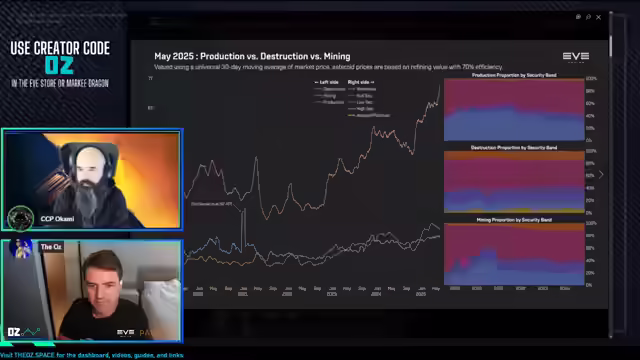Click the "Low Sec" legend entry

[361, 102]
